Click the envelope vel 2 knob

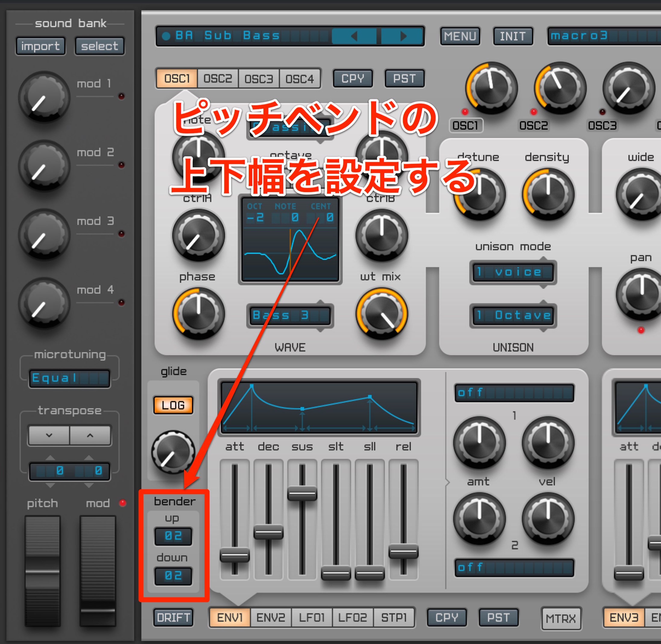pyautogui.click(x=548, y=519)
